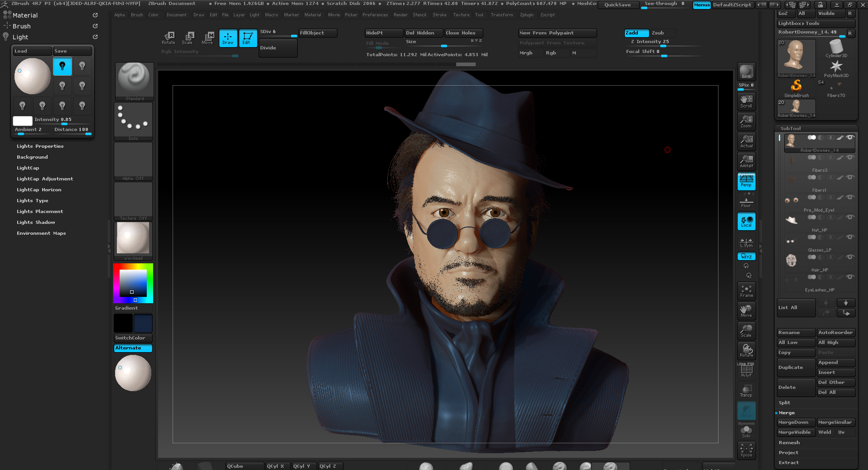Adjust the light Intensity 0.85 slider
The image size is (868, 470).
(x=63, y=121)
